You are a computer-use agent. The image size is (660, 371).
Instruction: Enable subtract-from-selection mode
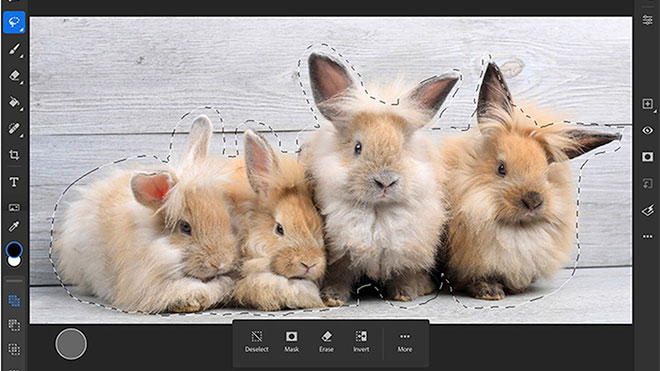14,325
